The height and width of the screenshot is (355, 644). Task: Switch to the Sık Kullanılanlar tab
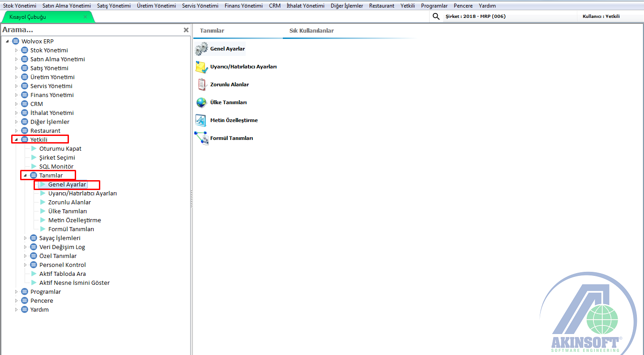point(311,31)
